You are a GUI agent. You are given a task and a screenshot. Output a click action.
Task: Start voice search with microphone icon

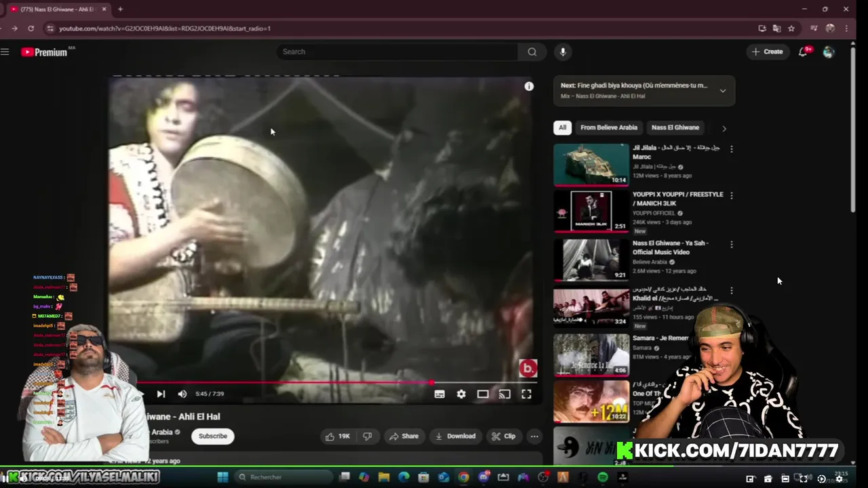(x=562, y=52)
